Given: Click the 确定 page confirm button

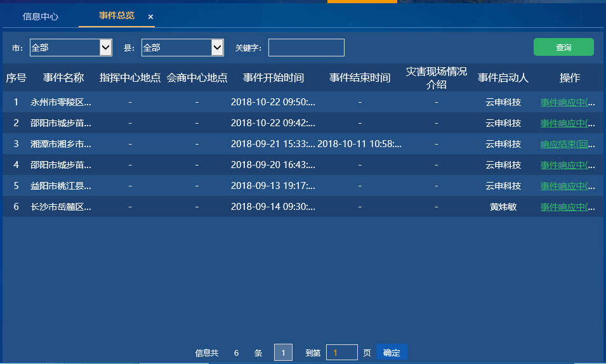Looking at the screenshot, I should click(x=392, y=353).
